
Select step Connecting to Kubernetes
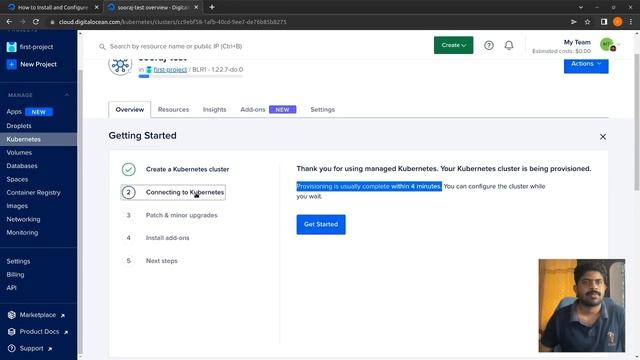click(173, 192)
